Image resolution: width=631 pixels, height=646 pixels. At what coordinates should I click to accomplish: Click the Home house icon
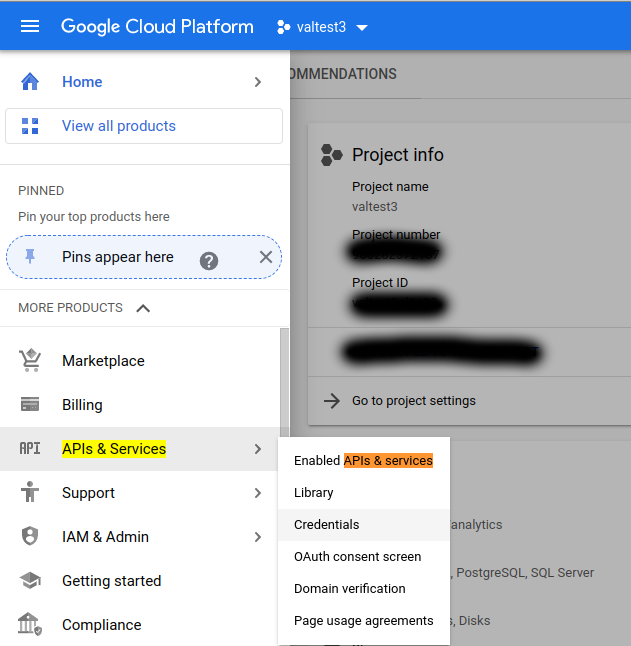click(x=30, y=82)
